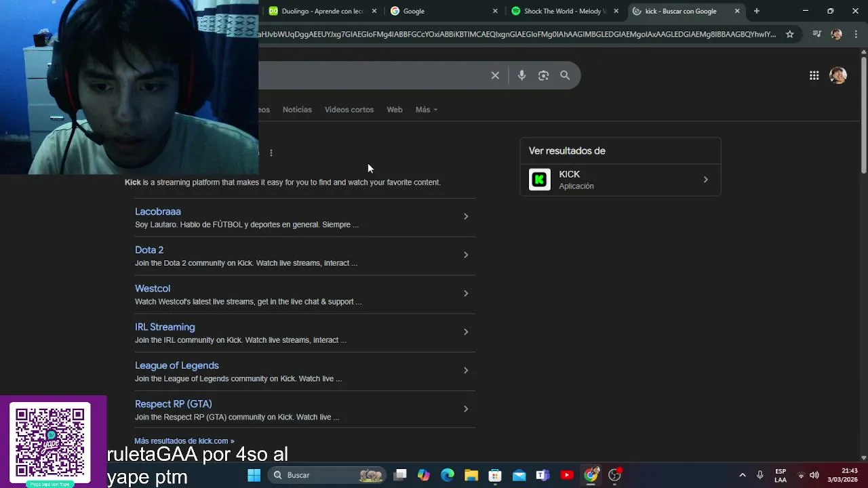Open YouTube app from the taskbar
This screenshot has width=868, height=488.
click(x=567, y=475)
